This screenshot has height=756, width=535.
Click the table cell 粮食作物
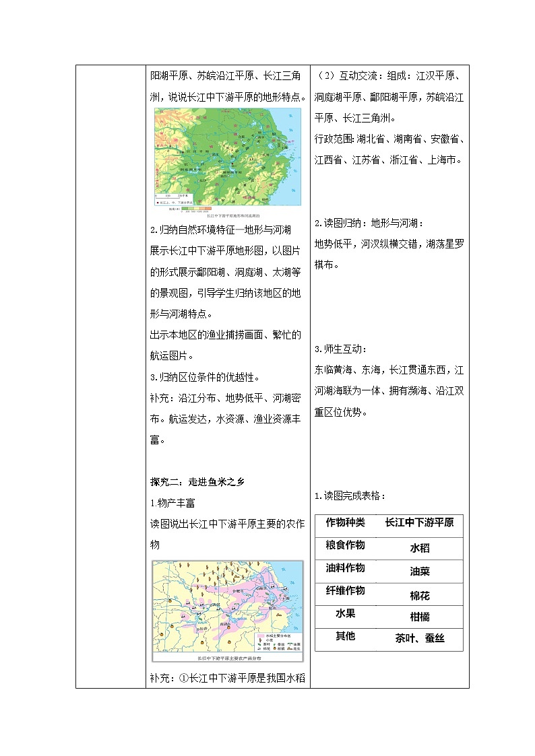(346, 545)
